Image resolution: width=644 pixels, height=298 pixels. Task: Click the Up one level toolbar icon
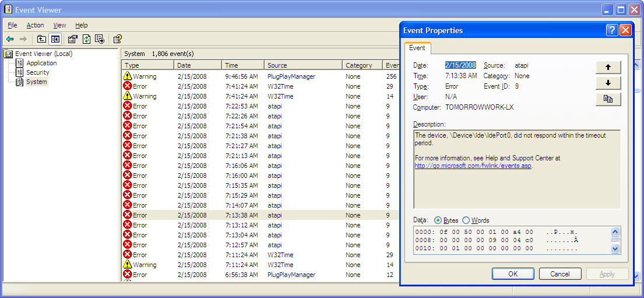tap(41, 39)
